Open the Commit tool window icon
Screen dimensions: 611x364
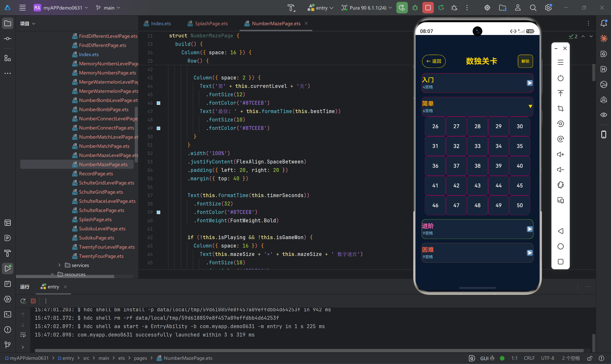tap(8, 39)
